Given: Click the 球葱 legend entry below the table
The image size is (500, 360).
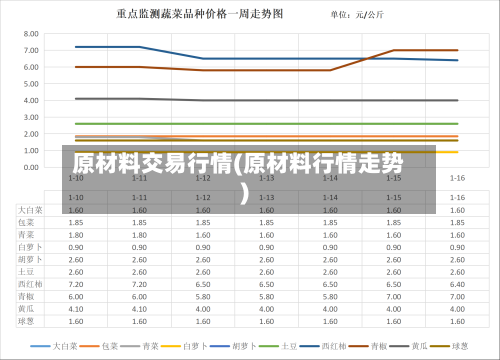Looking at the screenshot, I should (x=449, y=346).
